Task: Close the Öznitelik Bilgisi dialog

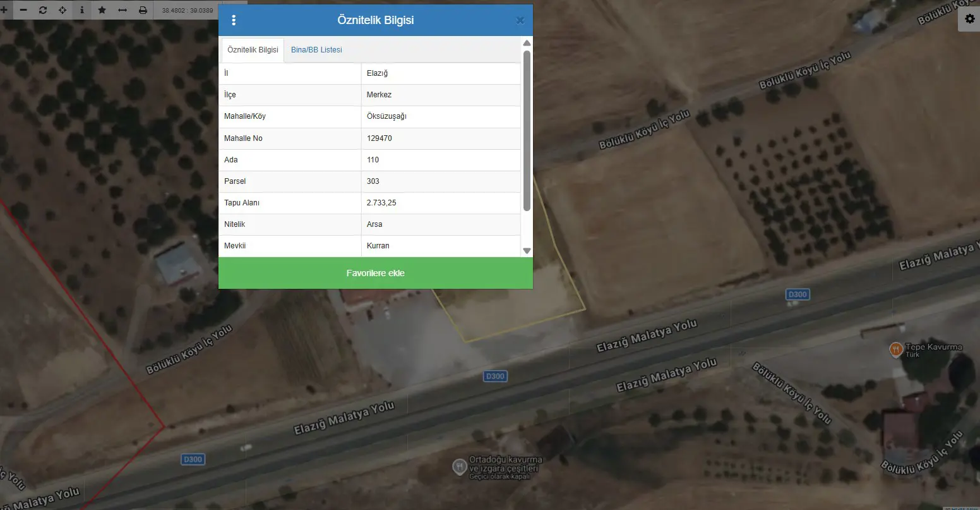Action: (520, 20)
